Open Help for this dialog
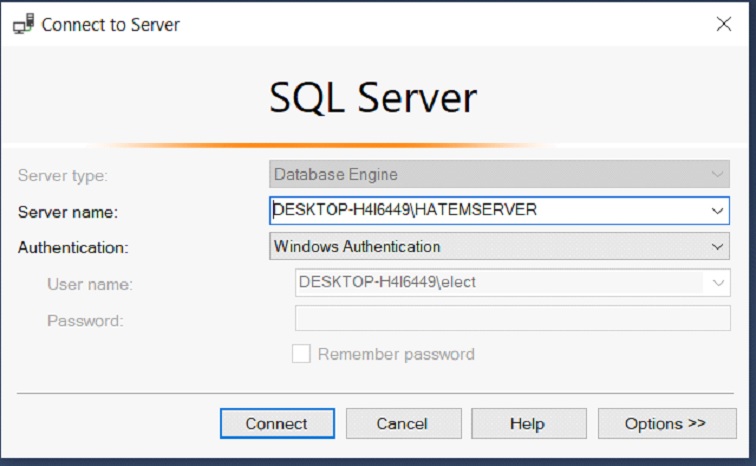 tap(529, 424)
